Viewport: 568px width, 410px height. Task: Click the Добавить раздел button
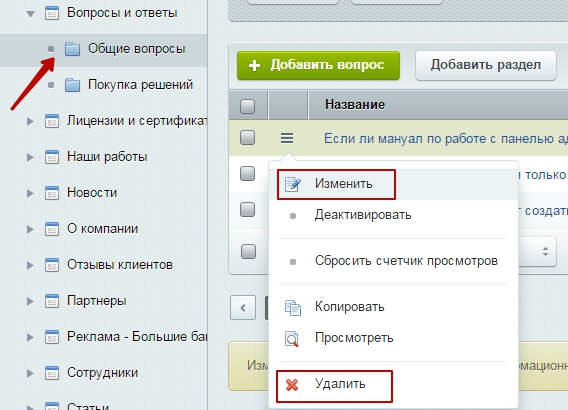tap(486, 65)
